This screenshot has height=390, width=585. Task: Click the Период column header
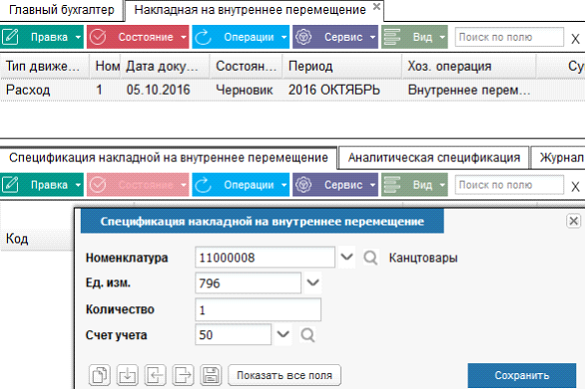pyautogui.click(x=342, y=66)
